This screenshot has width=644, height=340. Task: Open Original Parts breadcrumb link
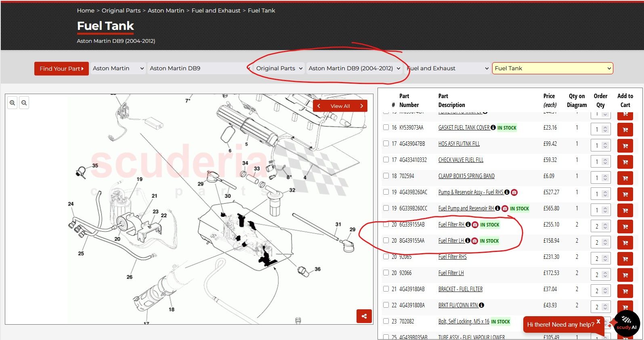pyautogui.click(x=121, y=10)
